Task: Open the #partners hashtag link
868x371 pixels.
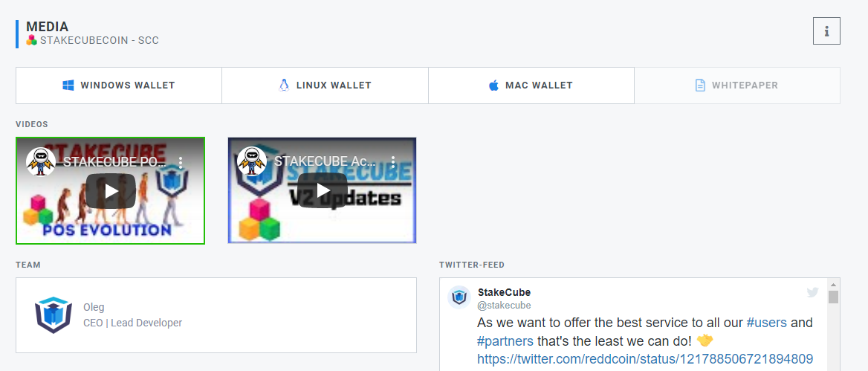Action: click(505, 340)
